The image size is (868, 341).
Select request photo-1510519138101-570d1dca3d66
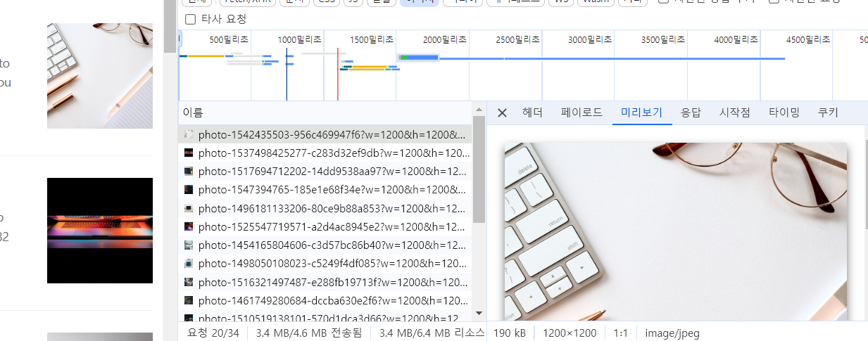pyautogui.click(x=325, y=316)
